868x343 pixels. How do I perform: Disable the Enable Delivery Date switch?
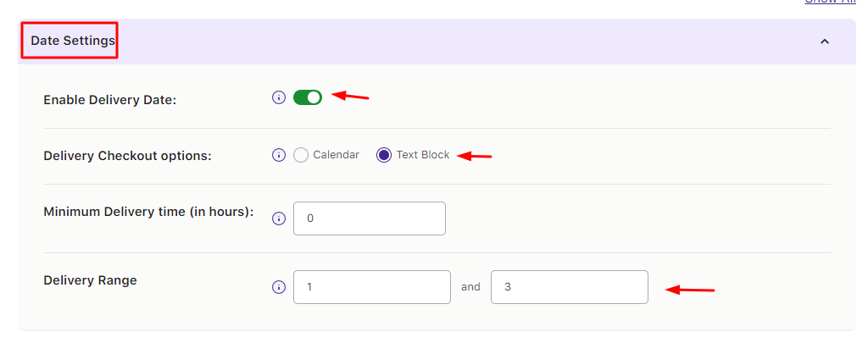(308, 97)
